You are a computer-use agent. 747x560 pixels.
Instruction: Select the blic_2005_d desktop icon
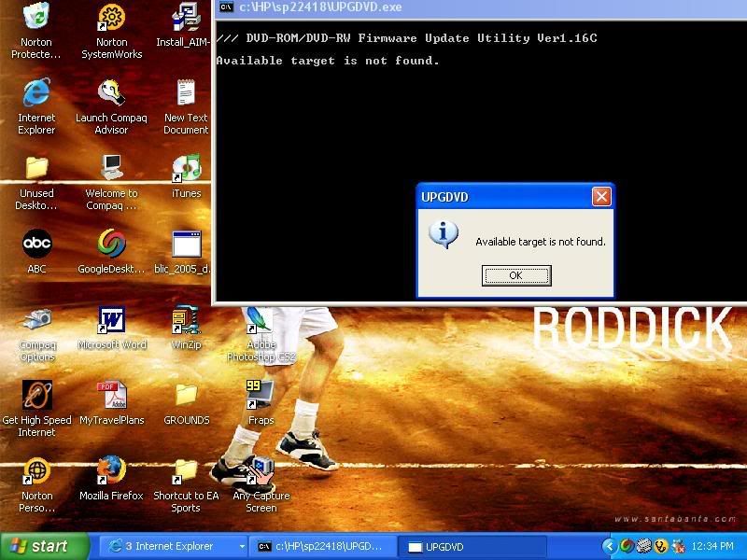pos(183,251)
